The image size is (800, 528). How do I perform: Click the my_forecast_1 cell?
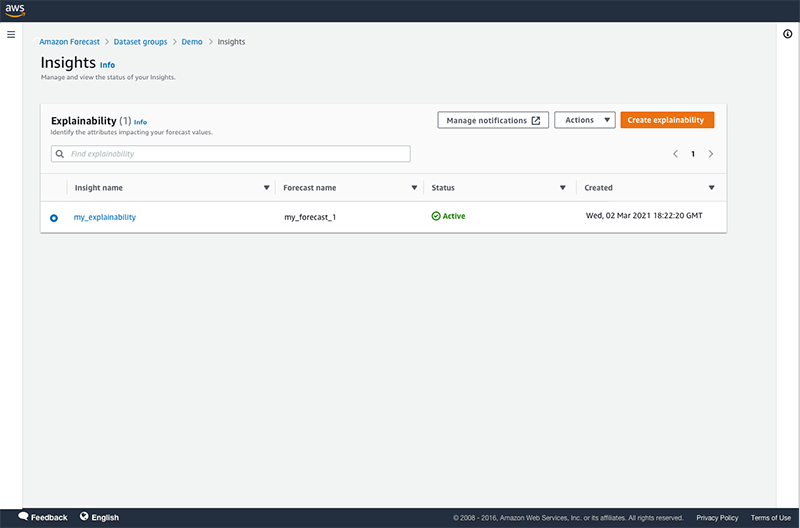[x=310, y=217]
